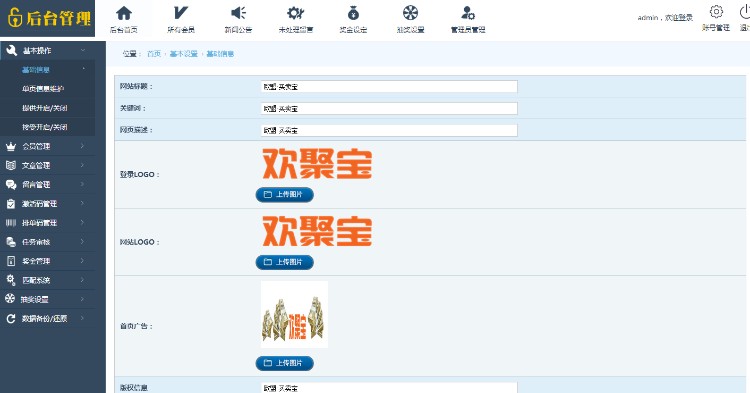
Task: Select 单页信息维护 submenu item
Action: (43, 89)
